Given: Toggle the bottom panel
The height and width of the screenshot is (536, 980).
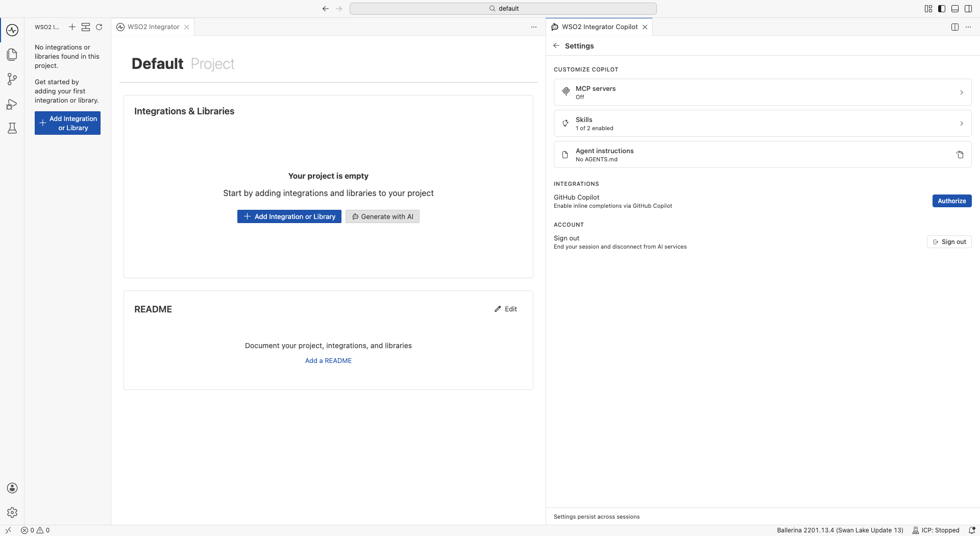Looking at the screenshot, I should [955, 9].
